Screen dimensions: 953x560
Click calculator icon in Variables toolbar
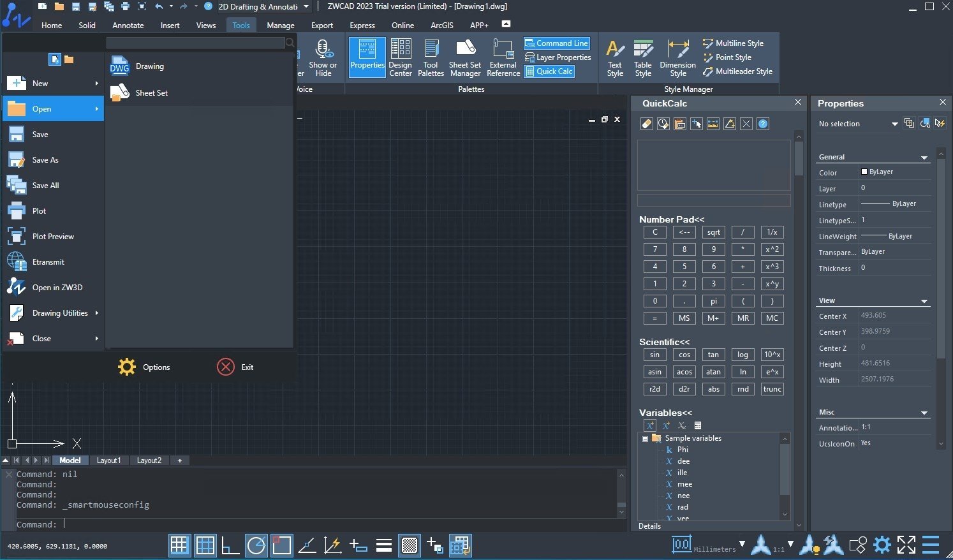pyautogui.click(x=698, y=425)
